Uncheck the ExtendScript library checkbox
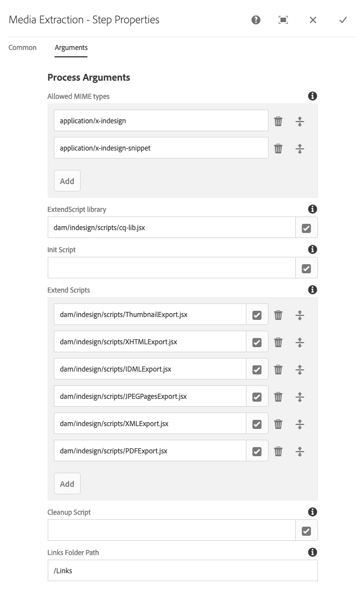364x592 pixels. point(307,228)
